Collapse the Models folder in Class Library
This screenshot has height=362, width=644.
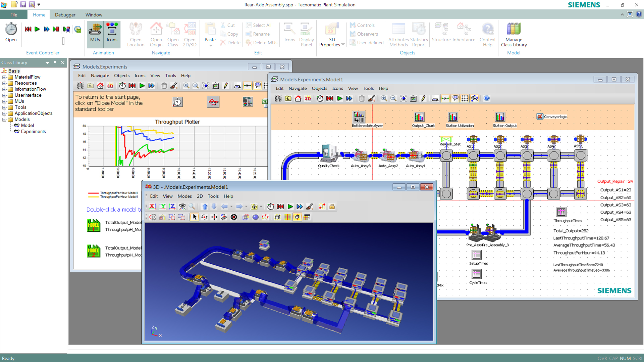pyautogui.click(x=3, y=119)
